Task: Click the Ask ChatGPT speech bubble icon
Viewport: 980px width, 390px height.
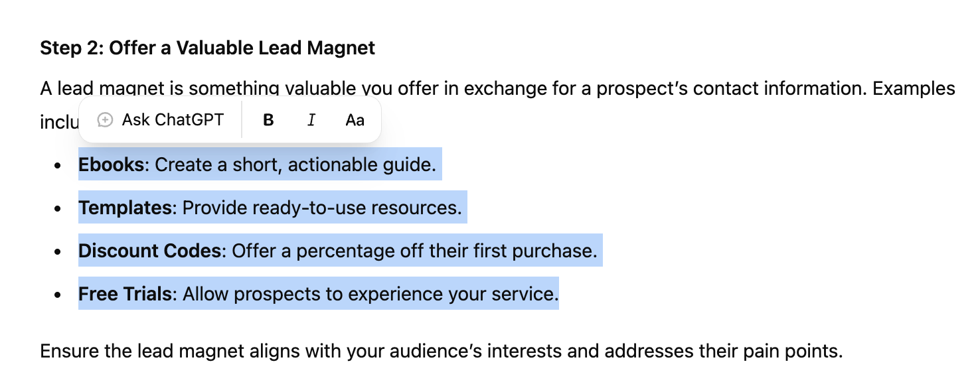Action: pyautogui.click(x=105, y=120)
